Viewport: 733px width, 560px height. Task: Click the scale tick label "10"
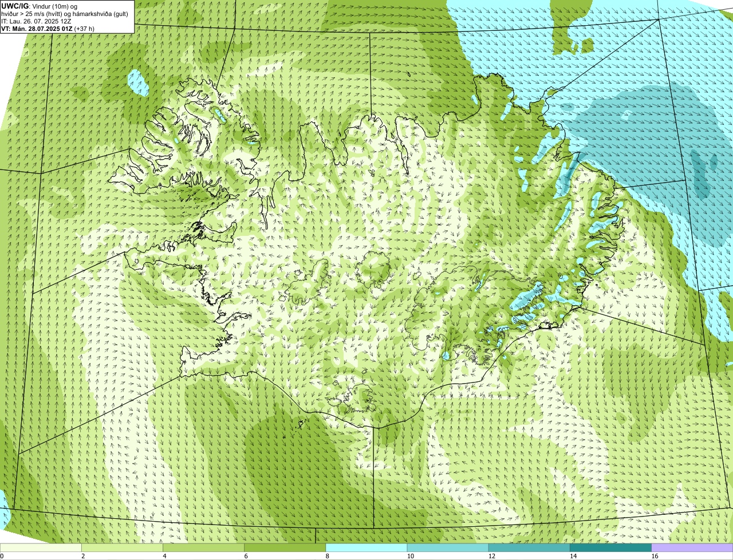(410, 556)
